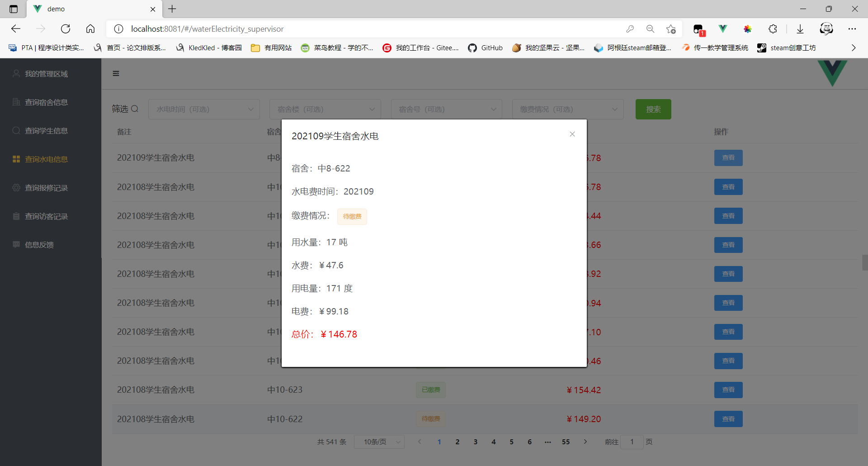Click the Vue logo in header
Image resolution: width=868 pixels, height=466 pixels.
point(832,73)
